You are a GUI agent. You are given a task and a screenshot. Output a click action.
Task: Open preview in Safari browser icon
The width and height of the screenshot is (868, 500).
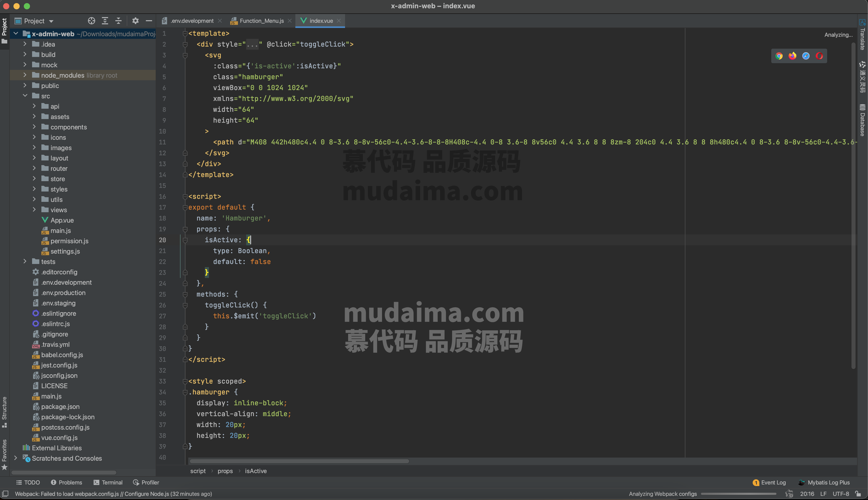tap(806, 56)
